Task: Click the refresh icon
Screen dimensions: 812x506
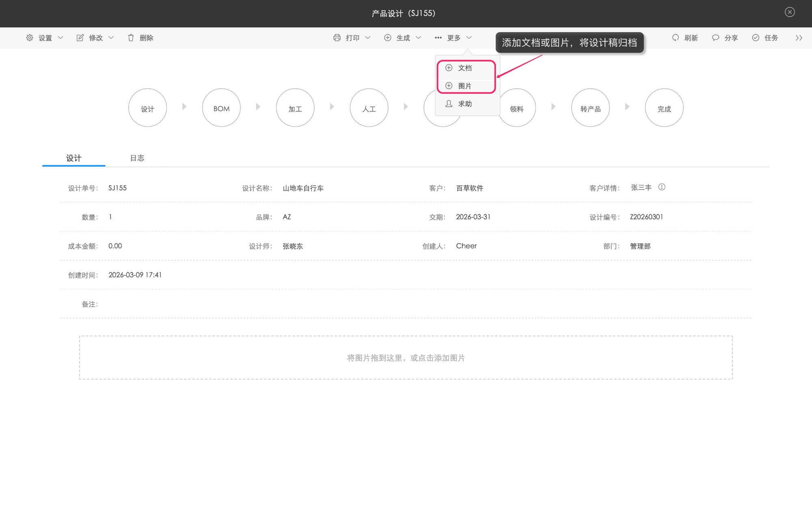Action: (676, 38)
